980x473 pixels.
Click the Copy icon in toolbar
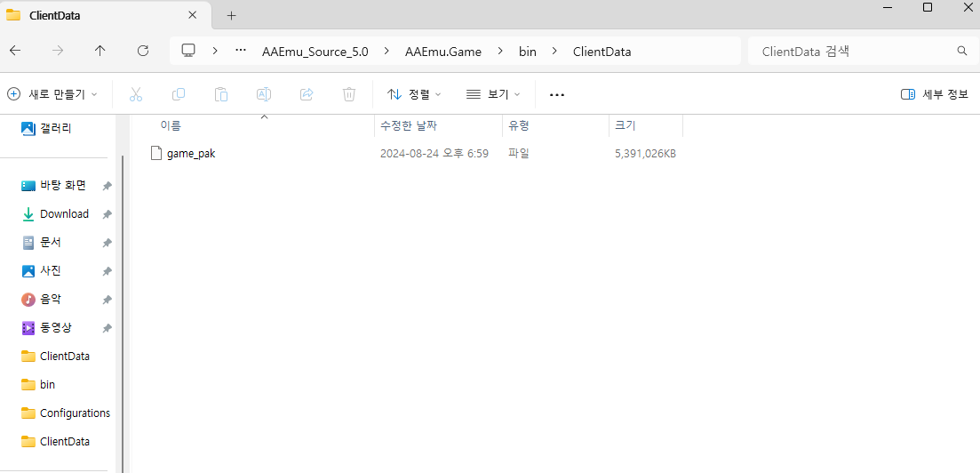point(178,94)
